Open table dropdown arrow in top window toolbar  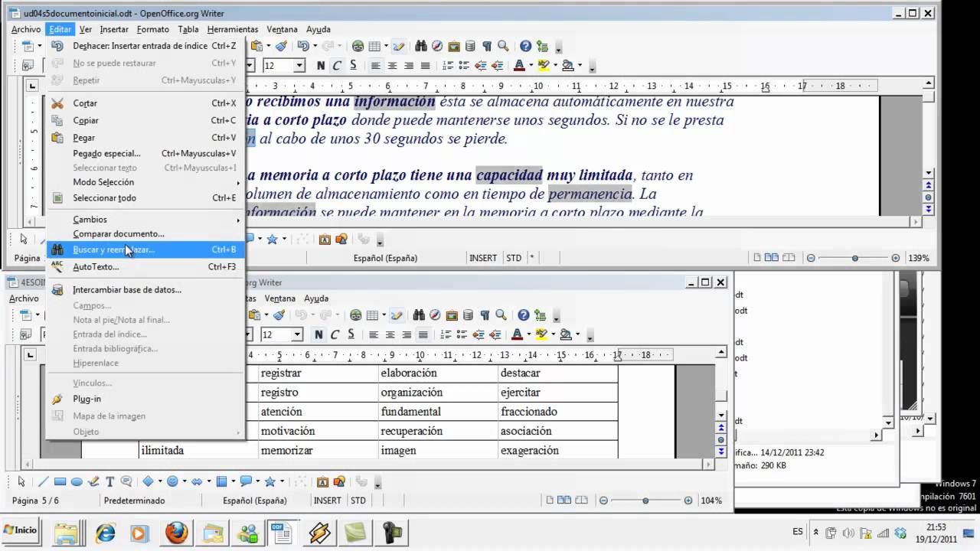tap(384, 46)
